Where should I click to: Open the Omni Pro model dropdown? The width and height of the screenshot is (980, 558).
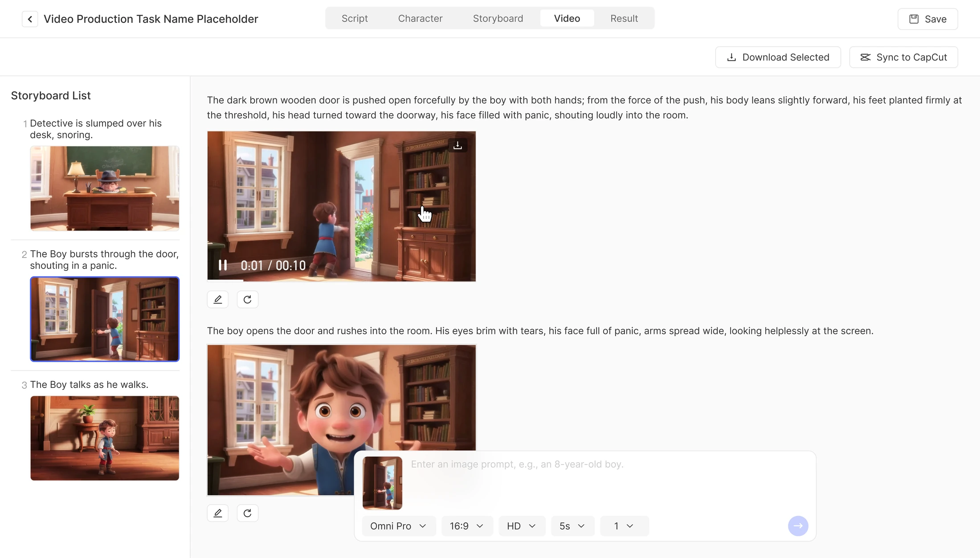pos(398,526)
